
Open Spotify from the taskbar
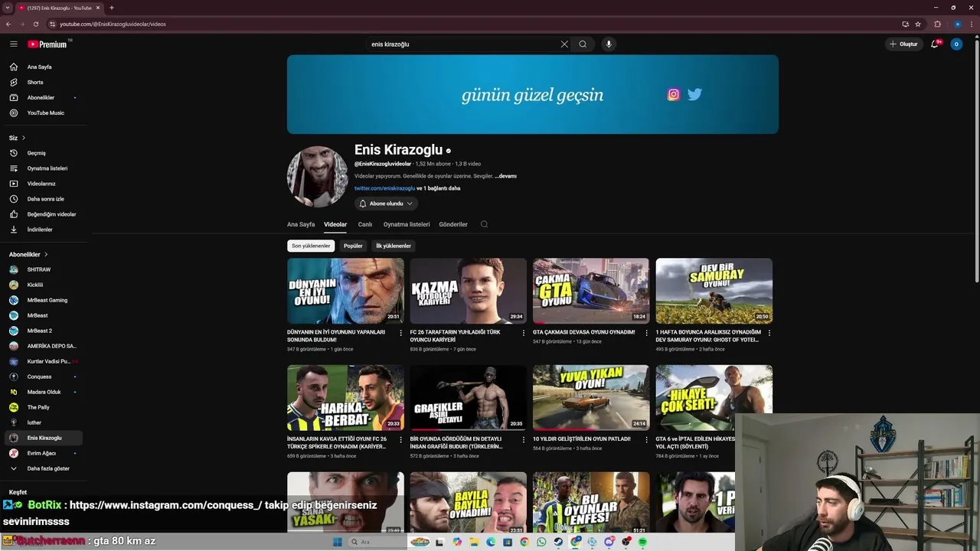pos(642,542)
